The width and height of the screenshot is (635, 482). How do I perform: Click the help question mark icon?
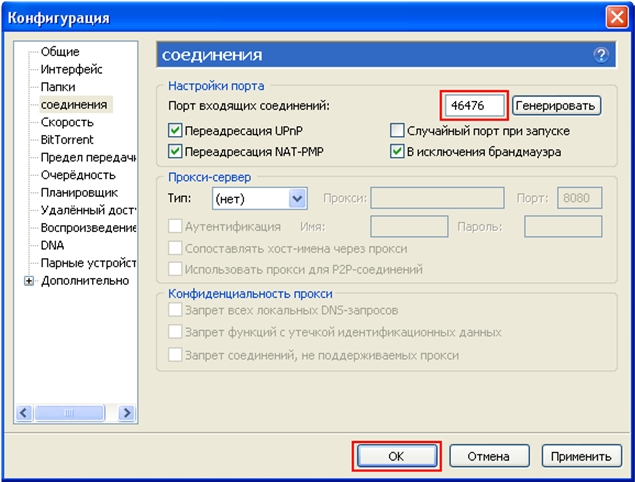click(601, 56)
